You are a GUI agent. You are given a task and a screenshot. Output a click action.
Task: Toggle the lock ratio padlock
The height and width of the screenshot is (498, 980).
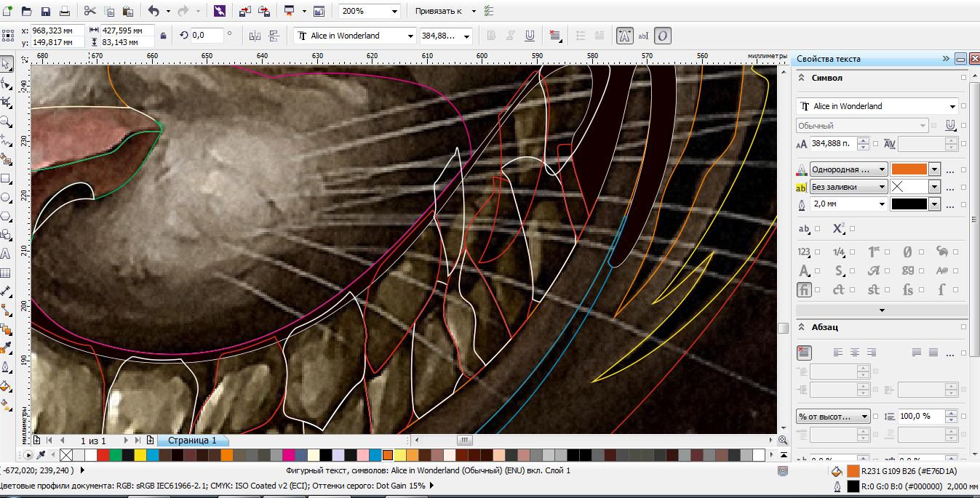pyautogui.click(x=163, y=36)
